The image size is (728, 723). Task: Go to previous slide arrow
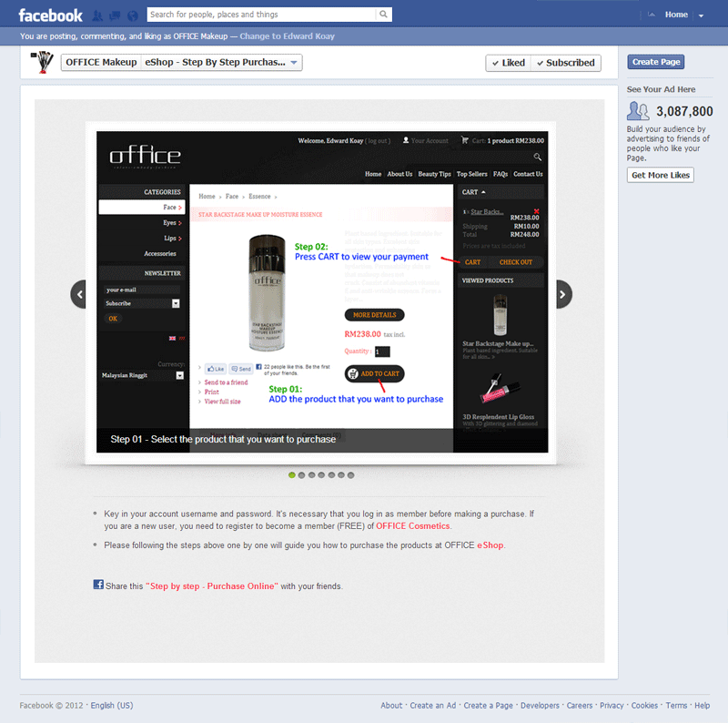pos(80,293)
